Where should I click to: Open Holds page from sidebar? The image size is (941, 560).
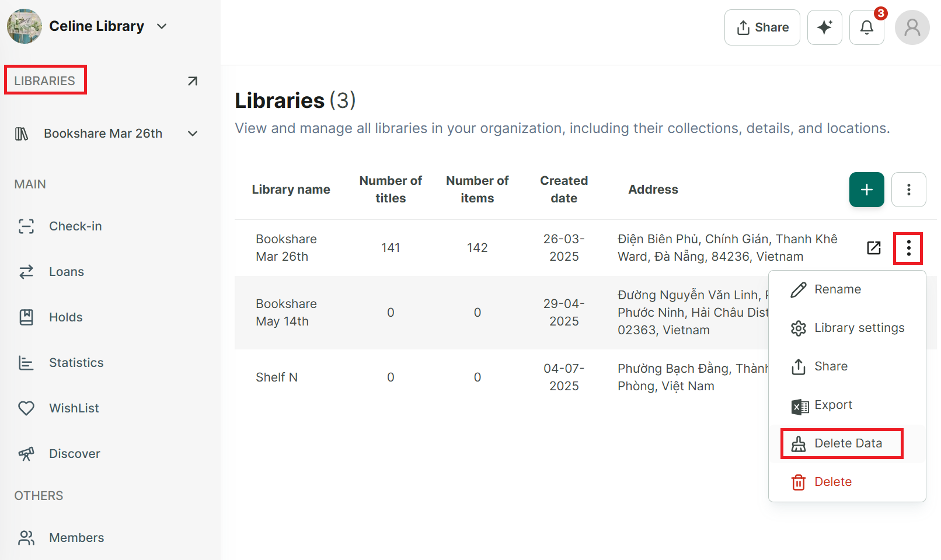(x=65, y=317)
